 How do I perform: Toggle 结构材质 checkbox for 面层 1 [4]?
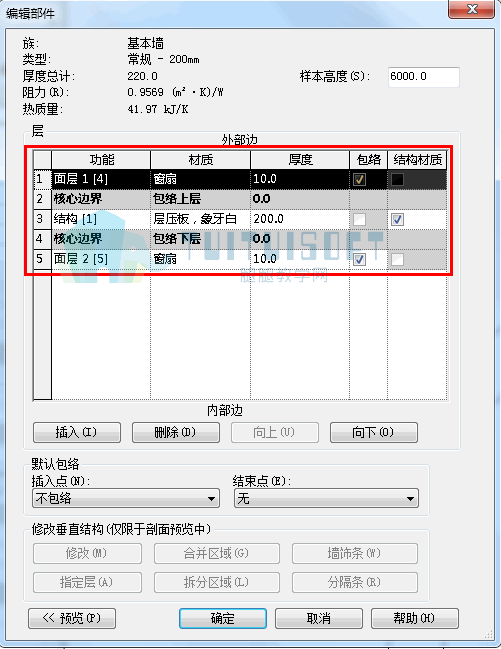tap(397, 179)
